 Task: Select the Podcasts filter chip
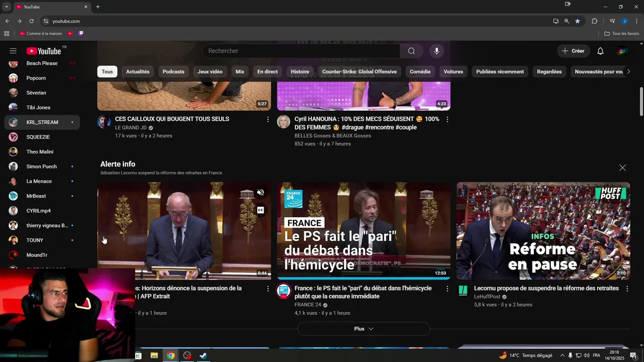pos(174,71)
